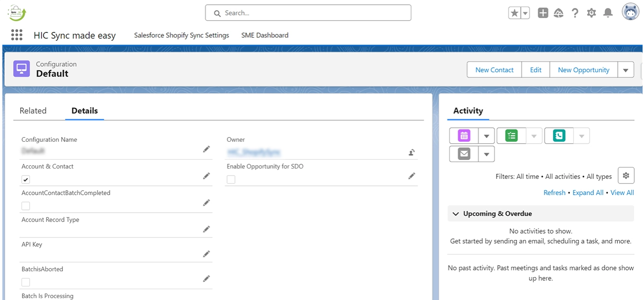
Task: Click the Refresh link
Action: (554, 192)
